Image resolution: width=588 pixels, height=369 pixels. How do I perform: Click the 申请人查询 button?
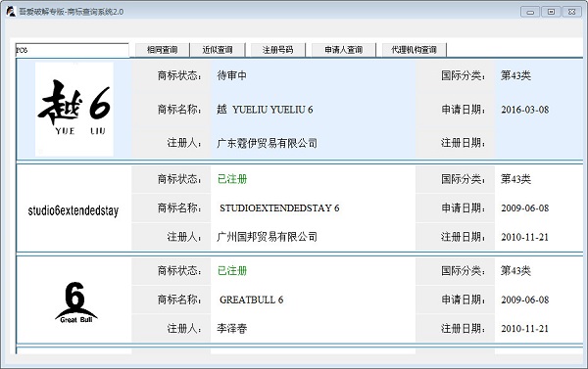(x=344, y=50)
